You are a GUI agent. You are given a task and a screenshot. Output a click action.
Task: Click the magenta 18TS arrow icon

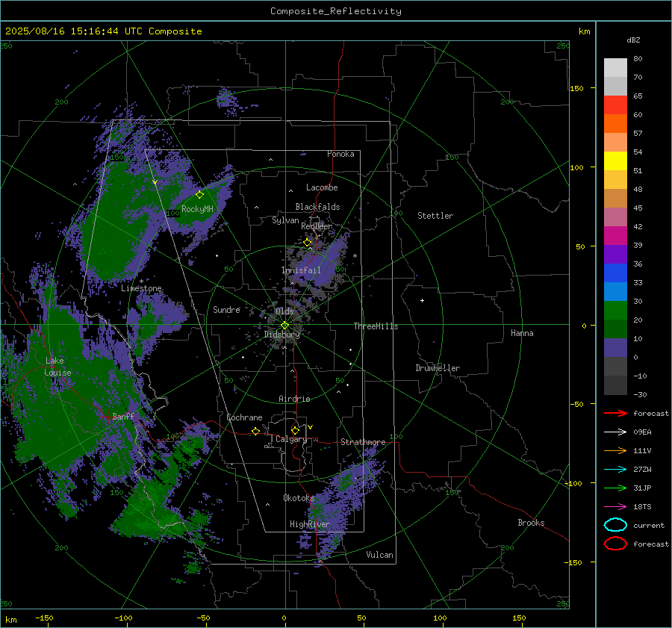coord(615,507)
